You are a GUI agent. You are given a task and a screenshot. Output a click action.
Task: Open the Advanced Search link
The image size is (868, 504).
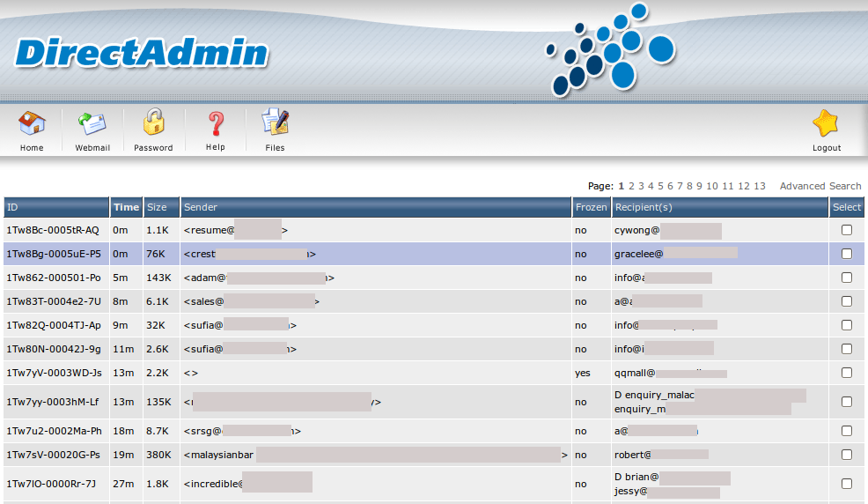(820, 186)
